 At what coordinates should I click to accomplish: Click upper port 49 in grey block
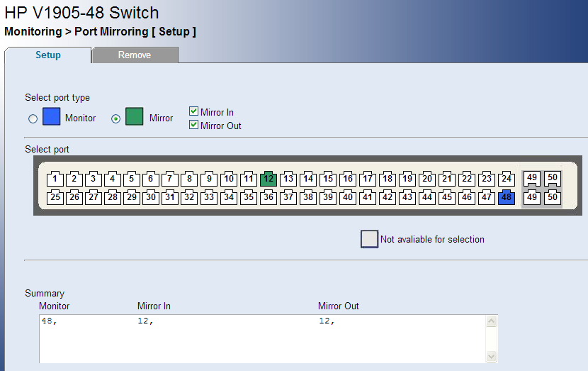[532, 177]
